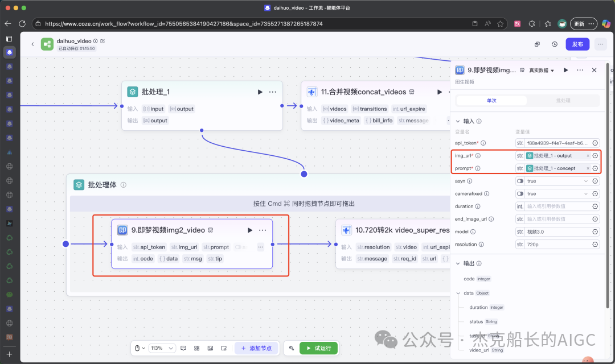Run the 11.合并视频concat_videos node

click(x=440, y=92)
